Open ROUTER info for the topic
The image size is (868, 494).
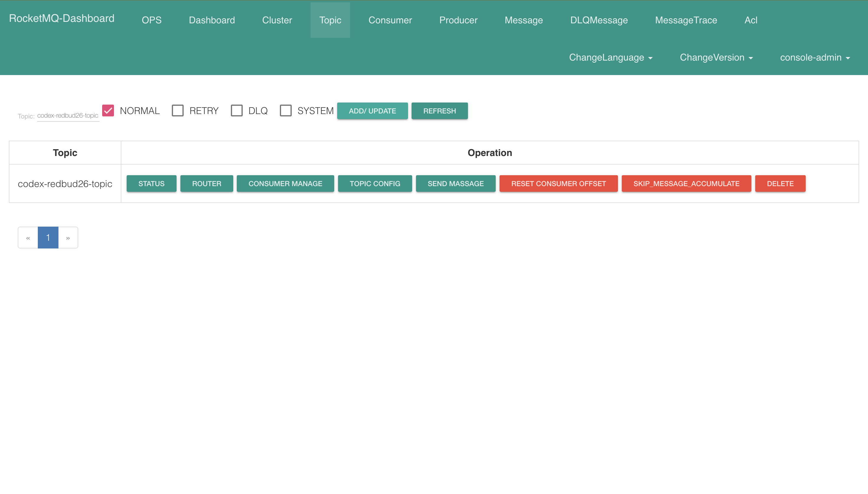point(206,183)
